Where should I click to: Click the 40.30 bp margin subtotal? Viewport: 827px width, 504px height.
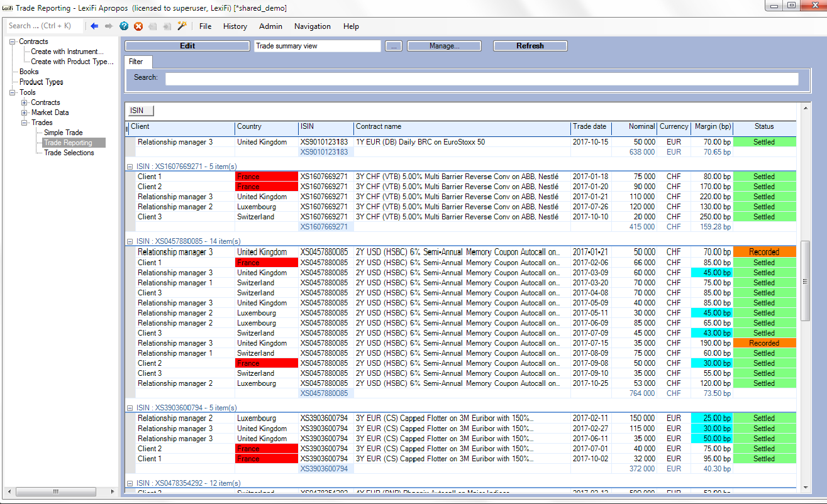pos(718,469)
